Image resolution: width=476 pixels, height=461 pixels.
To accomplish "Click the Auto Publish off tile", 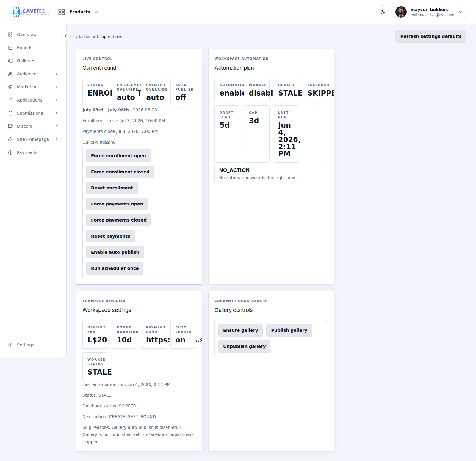I will 183,92.
